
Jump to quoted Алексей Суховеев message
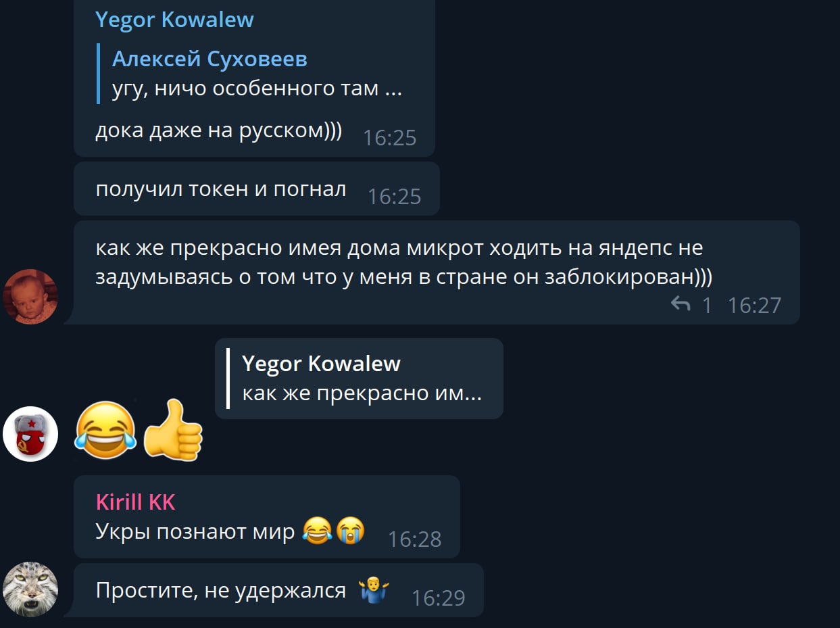point(257,74)
